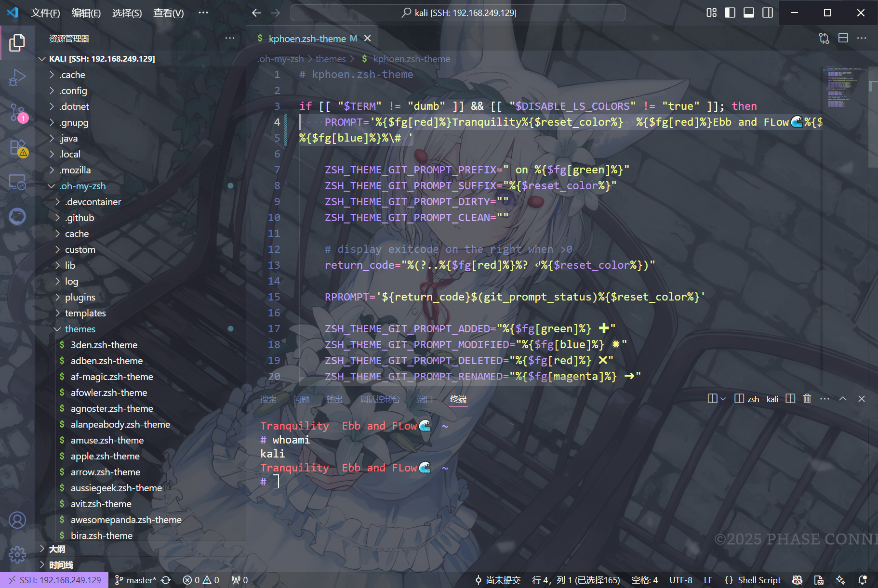Expand the 时间线 timeline section
This screenshot has width=878, height=588.
click(140, 565)
